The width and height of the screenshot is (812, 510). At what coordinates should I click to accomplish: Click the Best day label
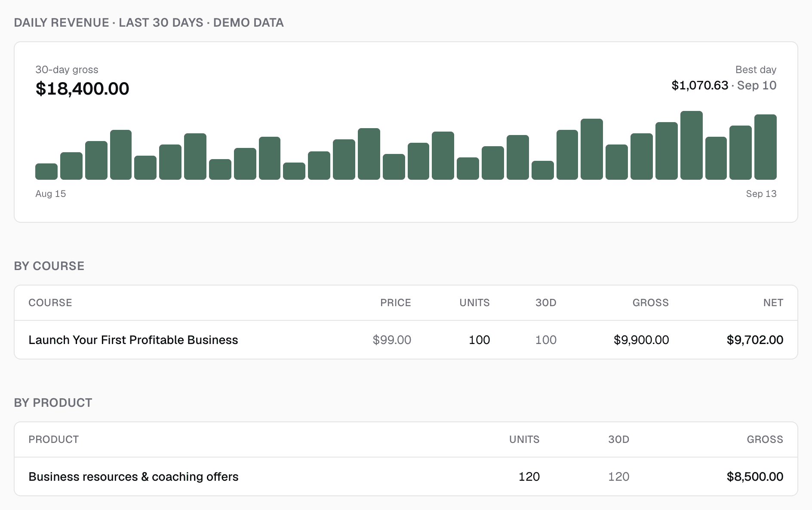click(x=756, y=70)
